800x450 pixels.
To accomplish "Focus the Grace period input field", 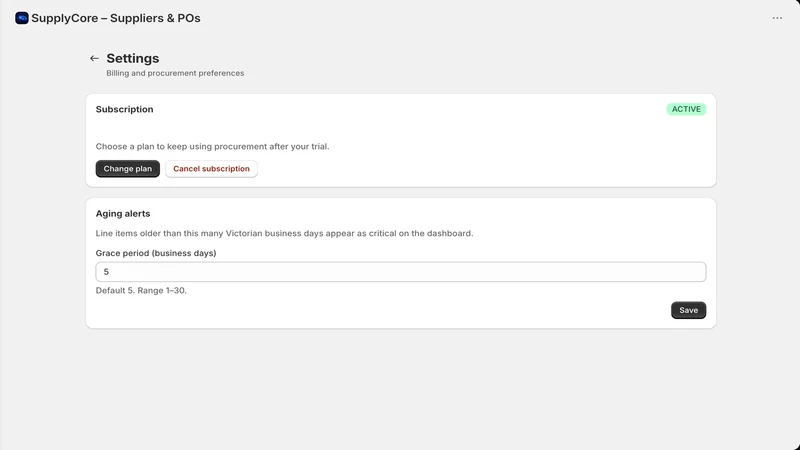I will pos(401,272).
